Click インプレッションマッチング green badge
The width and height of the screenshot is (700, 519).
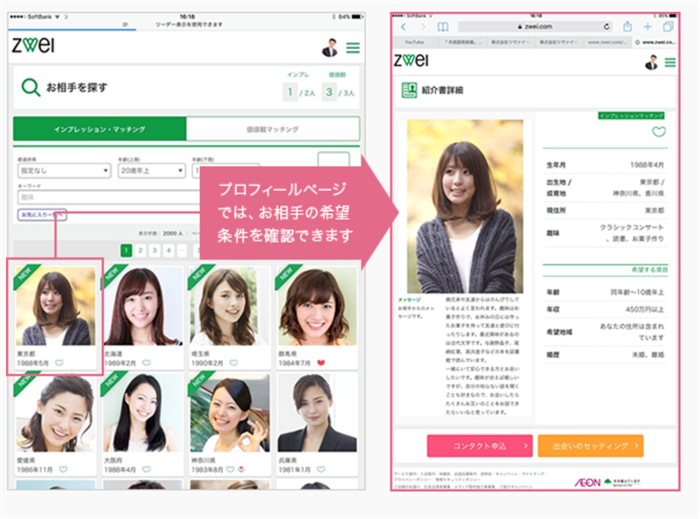(x=631, y=116)
